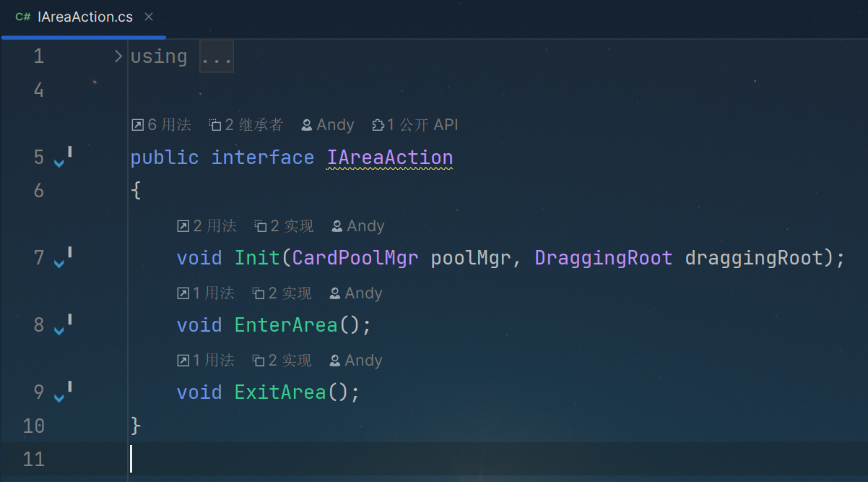
Task: Click the gutter marker beside ExitArea on line 9
Action: (62, 392)
